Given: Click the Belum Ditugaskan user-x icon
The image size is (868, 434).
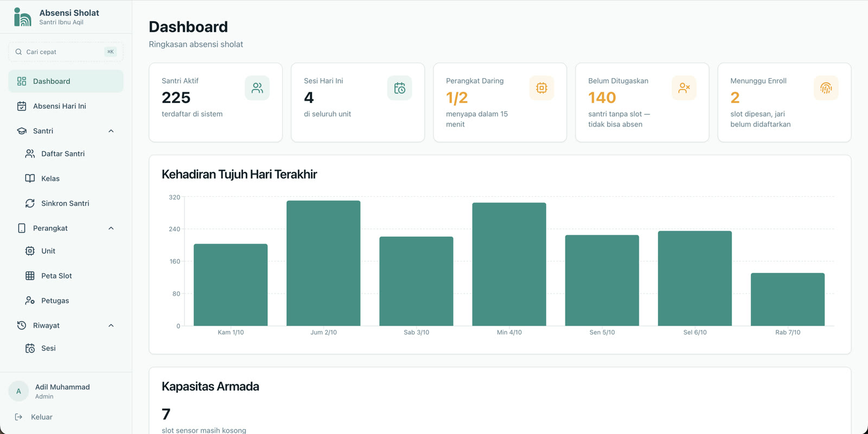Looking at the screenshot, I should (x=684, y=88).
